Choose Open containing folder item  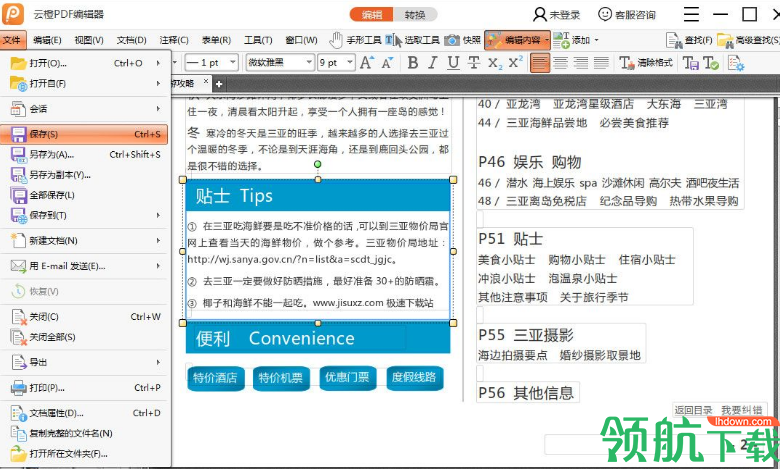pyautogui.click(x=85, y=454)
